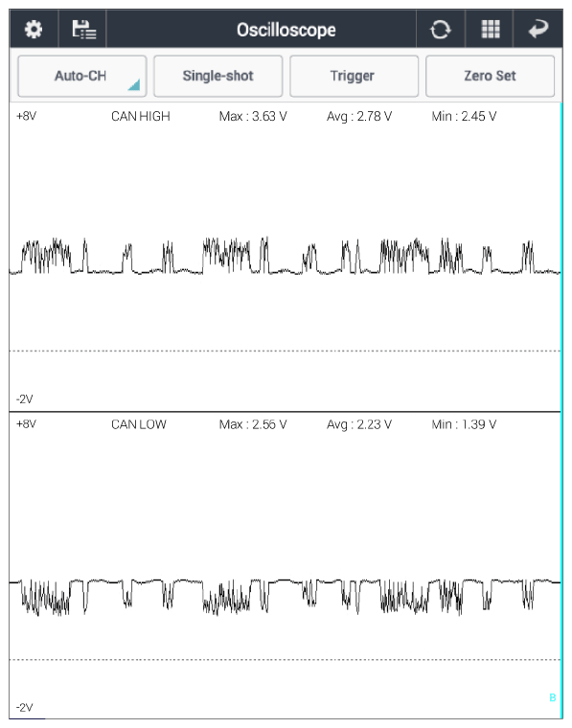Click the cyan B cursor marker
572x728 pixels.
click(x=553, y=697)
